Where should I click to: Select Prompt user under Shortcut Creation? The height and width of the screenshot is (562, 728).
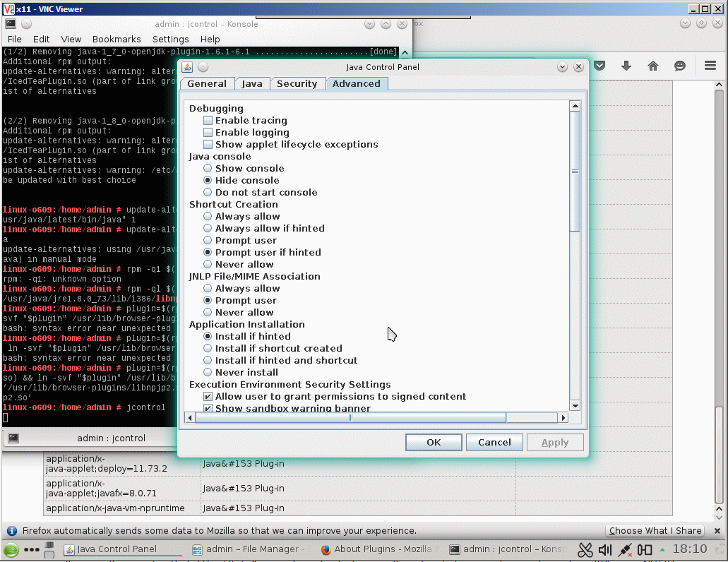208,240
